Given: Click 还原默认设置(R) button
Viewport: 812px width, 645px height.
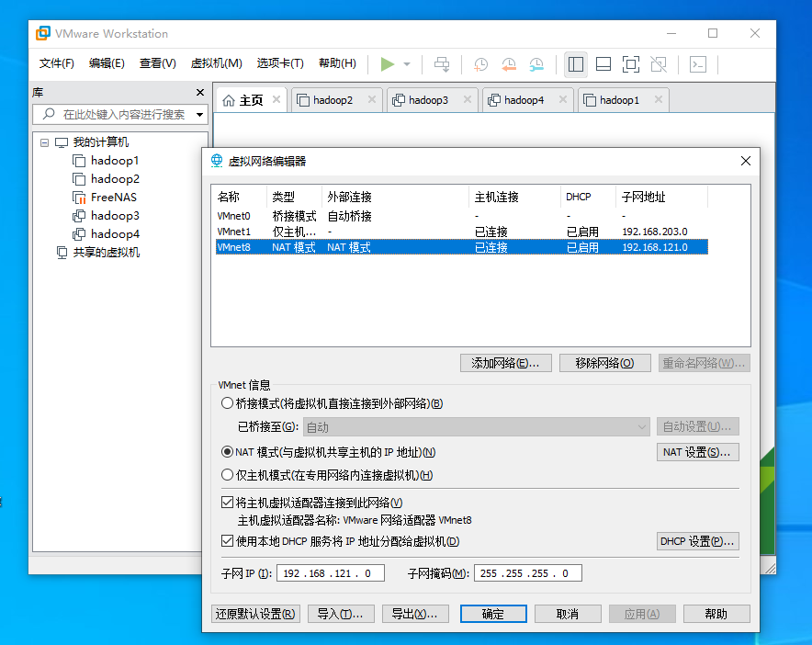Looking at the screenshot, I should click(256, 614).
